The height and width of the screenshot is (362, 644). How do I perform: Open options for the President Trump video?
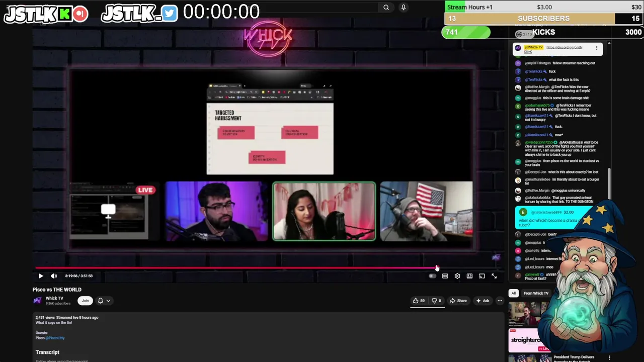click(x=609, y=358)
